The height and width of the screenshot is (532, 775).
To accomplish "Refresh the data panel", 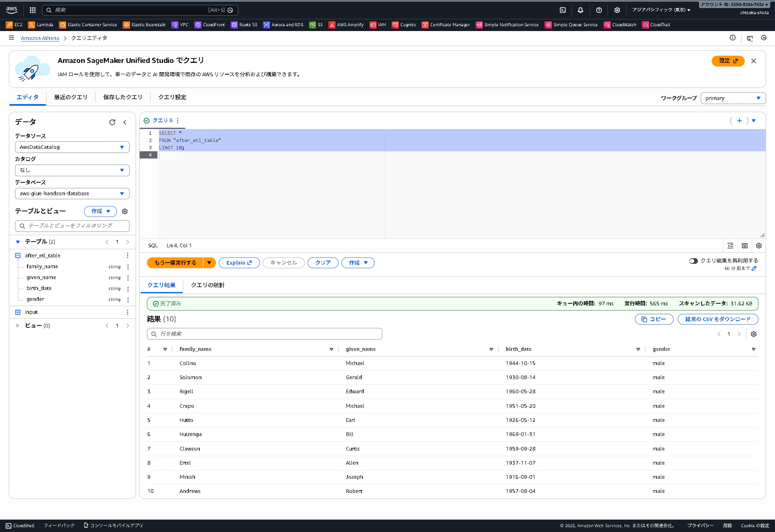I will click(x=112, y=122).
